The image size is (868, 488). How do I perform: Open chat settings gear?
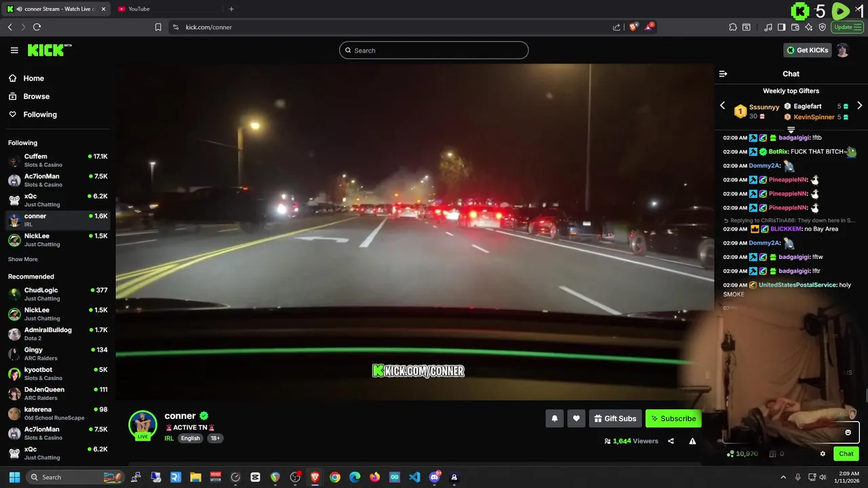823,454
